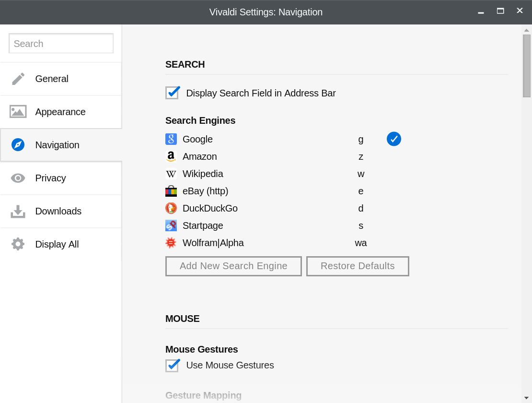The width and height of the screenshot is (532, 403).
Task: Go to the Downloads settings tab
Action: click(58, 211)
